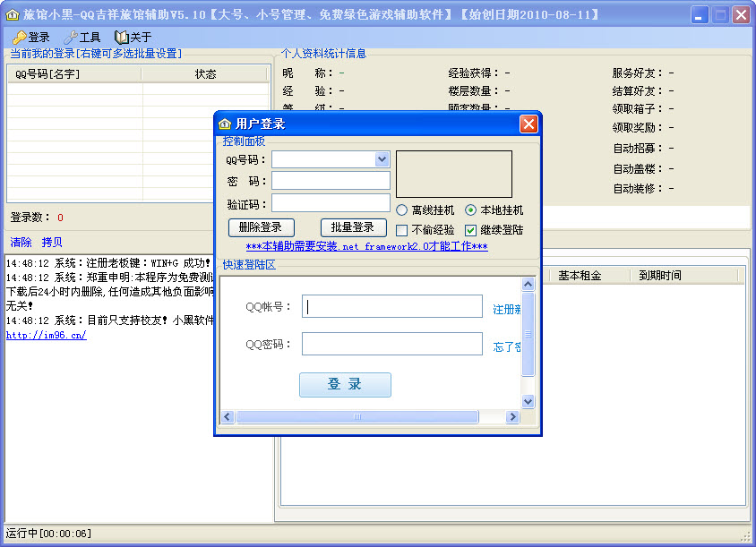Image resolution: width=756 pixels, height=547 pixels.
Task: Click the QQ号码[名字] column header
Action: (74, 73)
